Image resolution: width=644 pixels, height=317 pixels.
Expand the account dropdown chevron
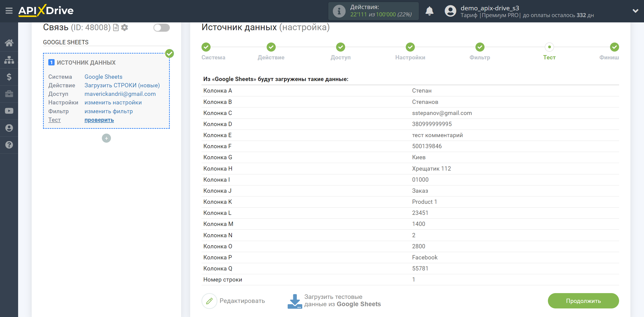click(x=635, y=11)
